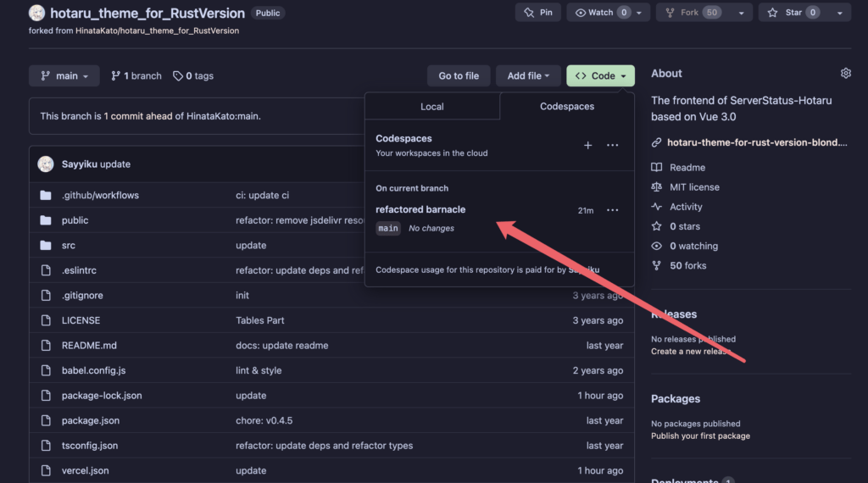
Task: Open the Packages section heading
Action: 676,398
